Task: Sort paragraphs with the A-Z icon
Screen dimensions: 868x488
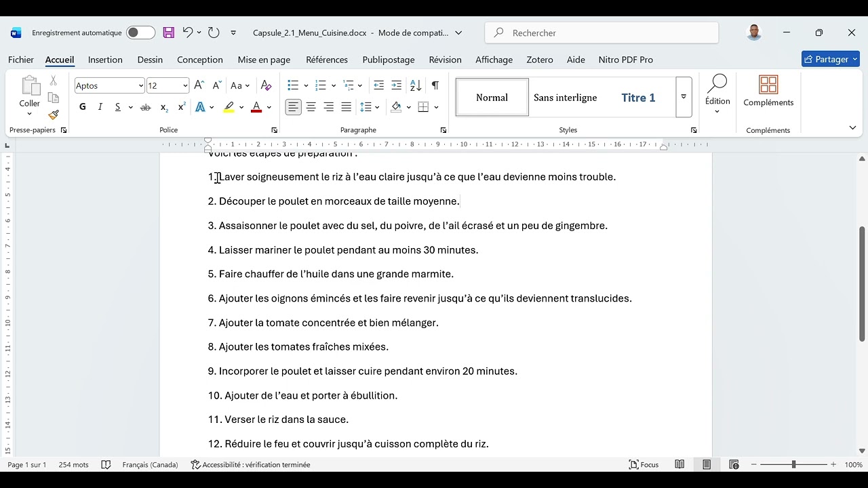Action: point(416,85)
